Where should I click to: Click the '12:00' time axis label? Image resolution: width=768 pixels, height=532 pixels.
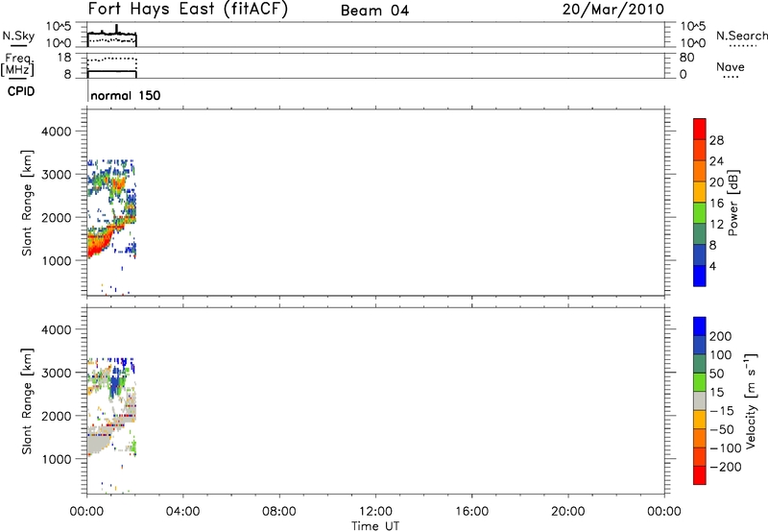point(375,512)
